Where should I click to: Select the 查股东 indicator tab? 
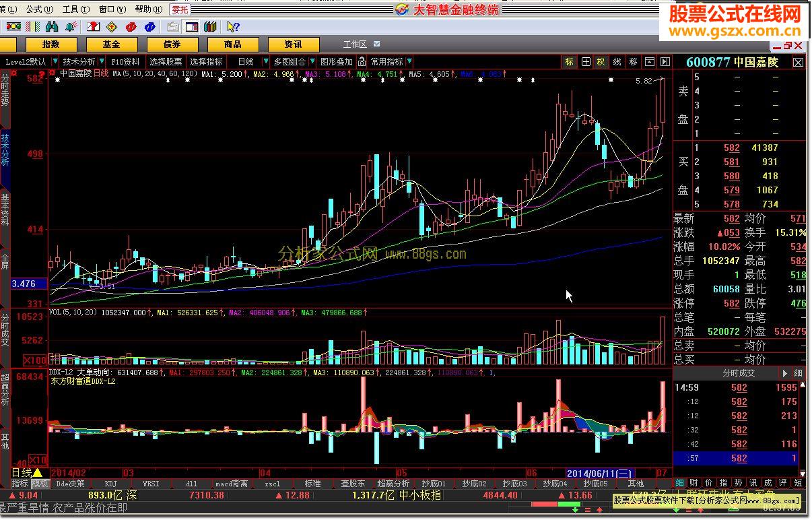353,484
